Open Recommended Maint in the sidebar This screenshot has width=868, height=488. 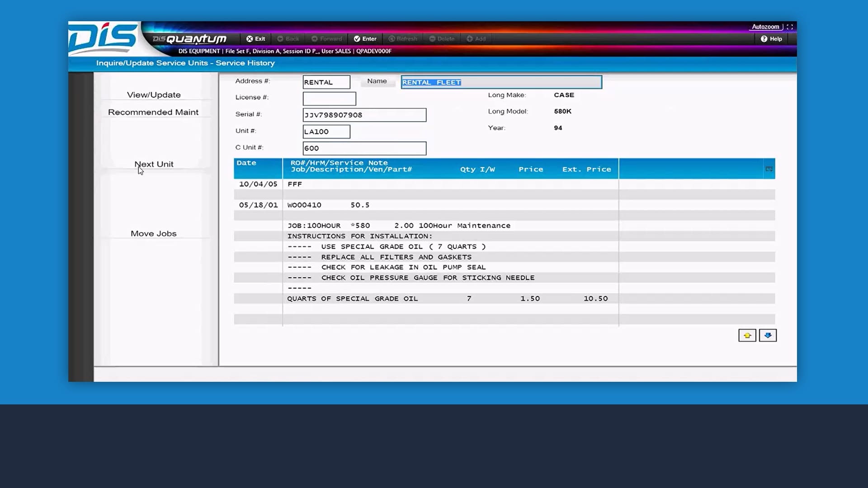[153, 112]
